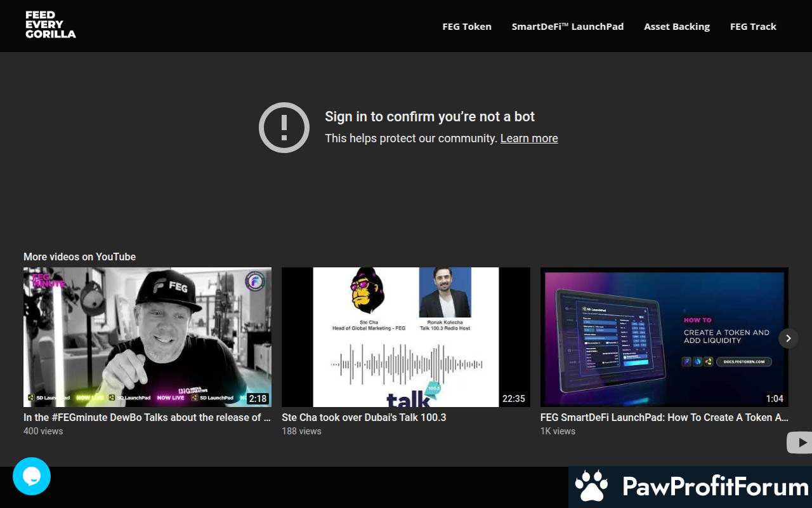Click the title "Ste Cha took over Dubai's Talk 100.3"

[x=364, y=417]
